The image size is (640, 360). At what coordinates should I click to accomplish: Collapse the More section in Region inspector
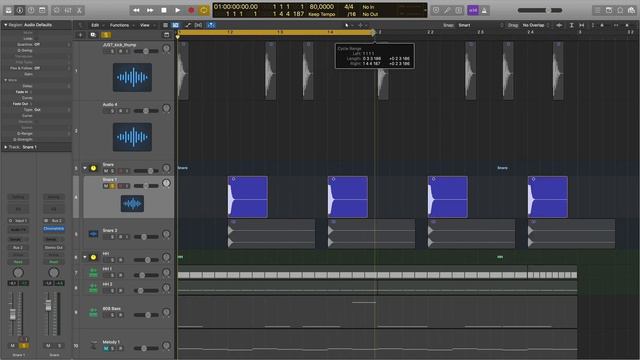(5, 80)
